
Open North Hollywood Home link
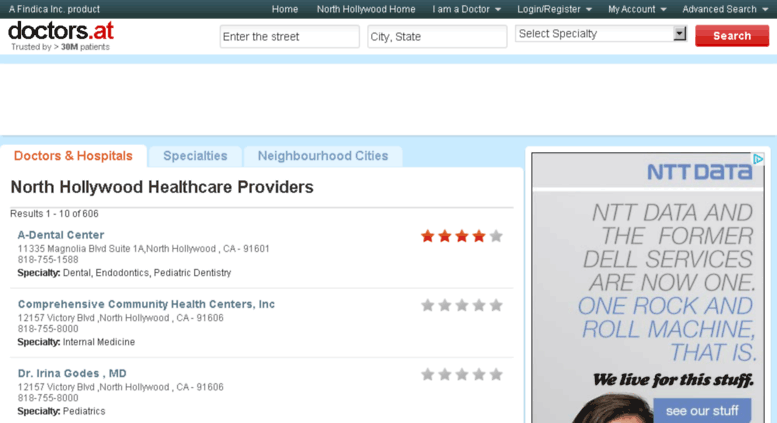coord(366,9)
